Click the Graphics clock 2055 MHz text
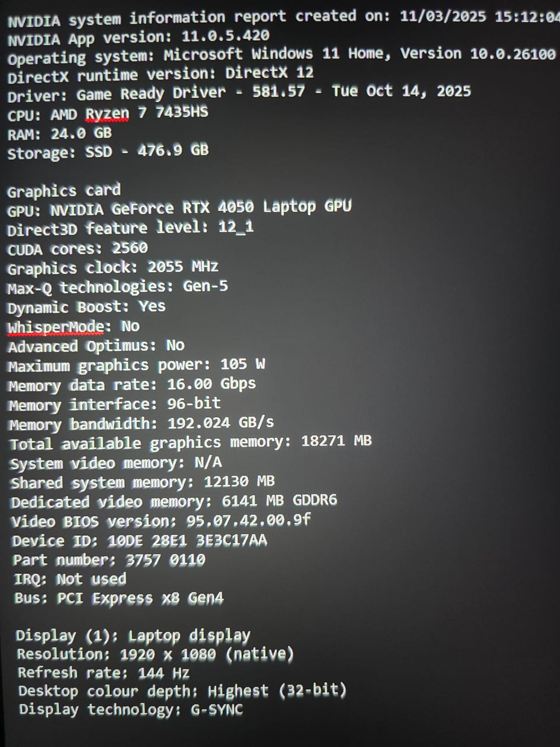The image size is (560, 747). (113, 268)
